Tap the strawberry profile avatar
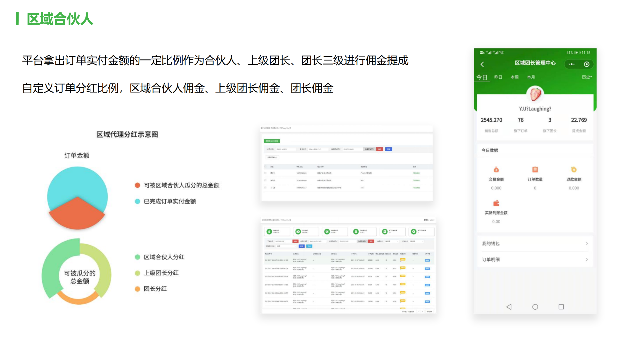Screen dimensions: 644x362 (x=535, y=94)
